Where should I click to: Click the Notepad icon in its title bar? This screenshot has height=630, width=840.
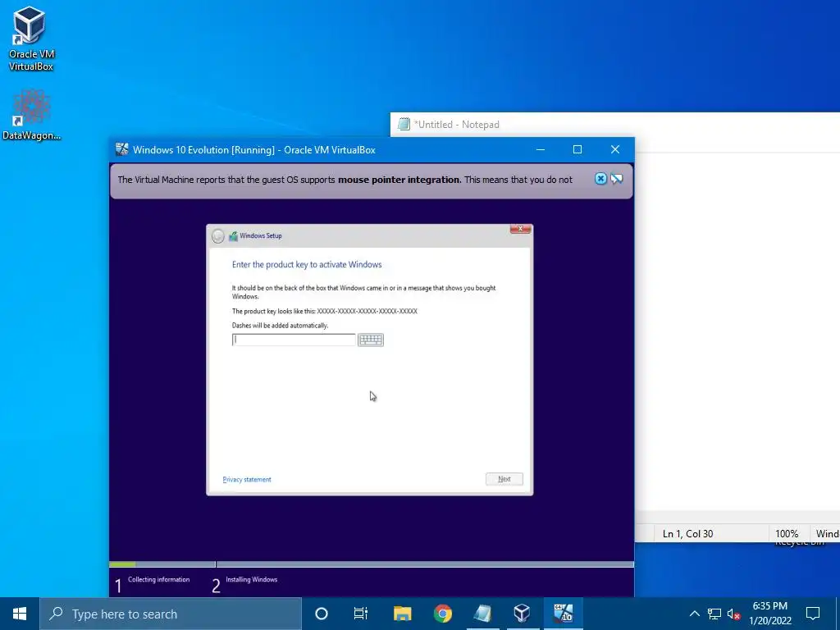click(x=404, y=125)
